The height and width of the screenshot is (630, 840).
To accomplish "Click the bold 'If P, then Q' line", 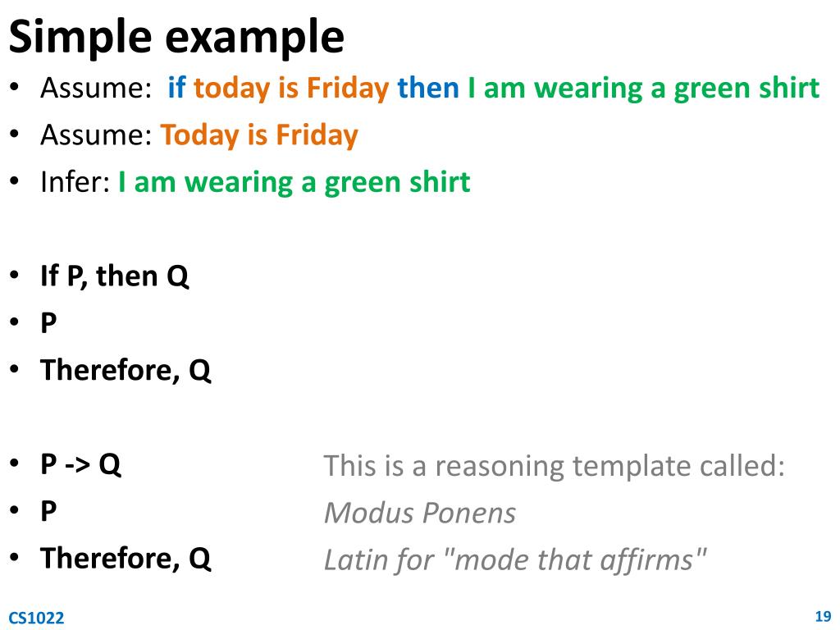I will (x=115, y=276).
